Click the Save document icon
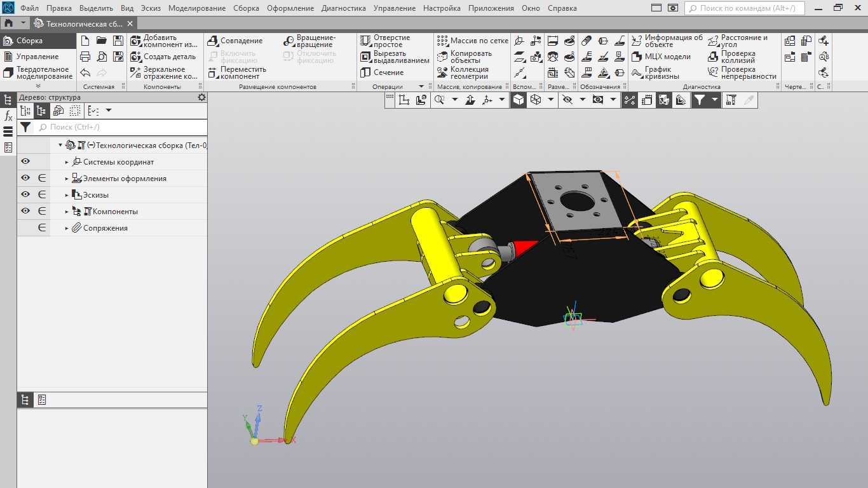 pos(118,41)
